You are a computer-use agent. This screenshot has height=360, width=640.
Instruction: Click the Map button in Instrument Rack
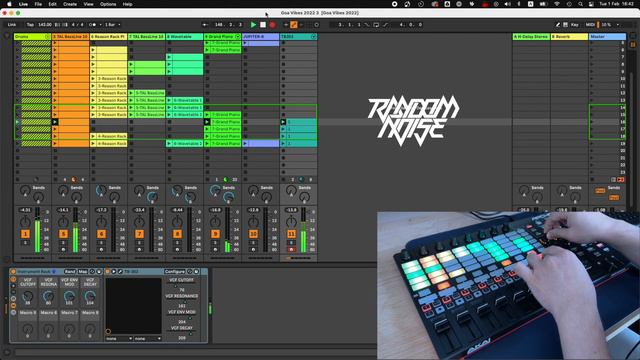tap(83, 271)
